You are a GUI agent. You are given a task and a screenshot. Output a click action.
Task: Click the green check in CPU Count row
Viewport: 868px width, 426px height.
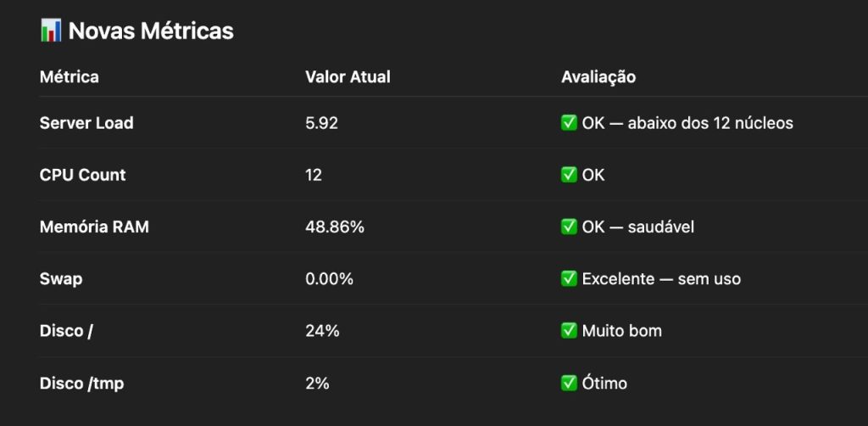click(x=569, y=175)
